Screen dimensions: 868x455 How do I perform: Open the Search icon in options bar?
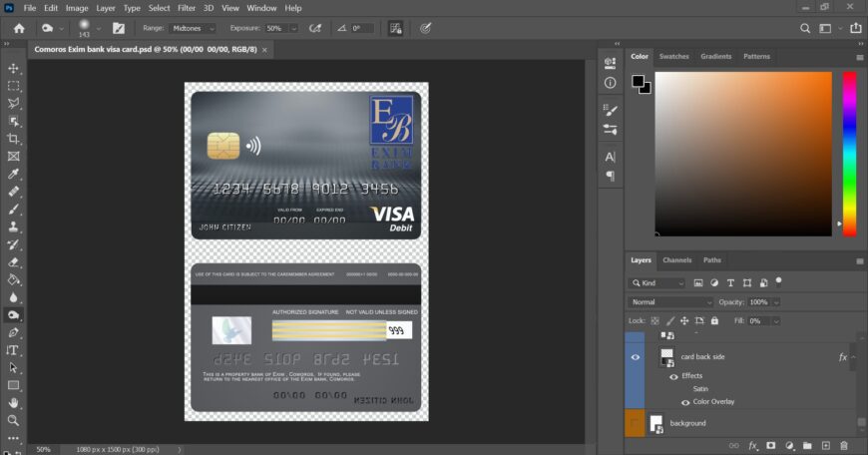point(805,28)
